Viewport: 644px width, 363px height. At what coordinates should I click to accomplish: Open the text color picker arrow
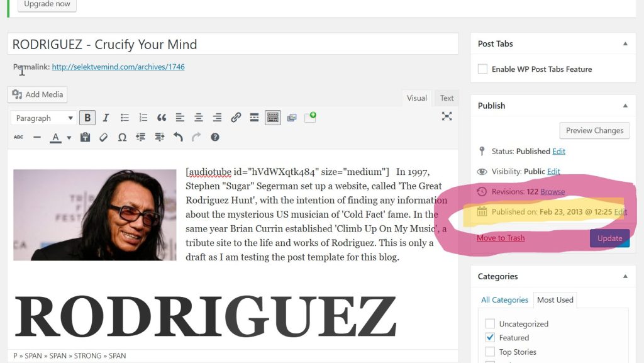[x=69, y=138]
